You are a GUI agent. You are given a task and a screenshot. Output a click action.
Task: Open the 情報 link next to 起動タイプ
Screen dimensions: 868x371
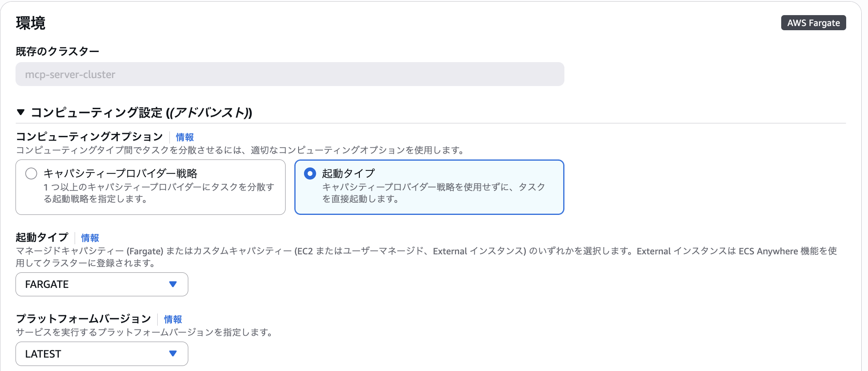point(89,238)
